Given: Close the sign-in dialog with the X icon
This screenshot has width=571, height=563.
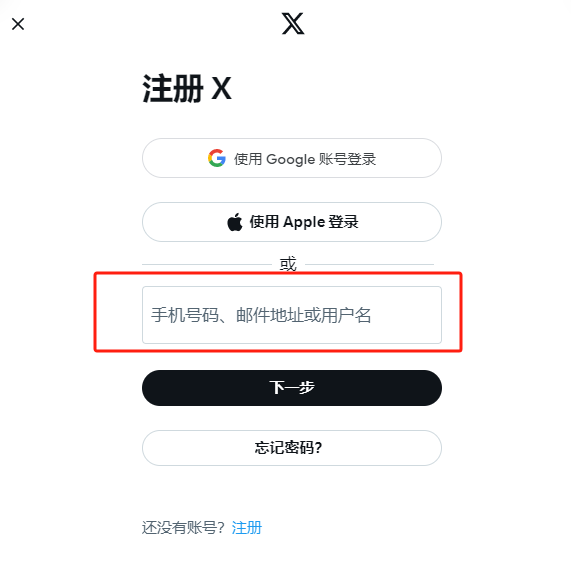Looking at the screenshot, I should [18, 24].
